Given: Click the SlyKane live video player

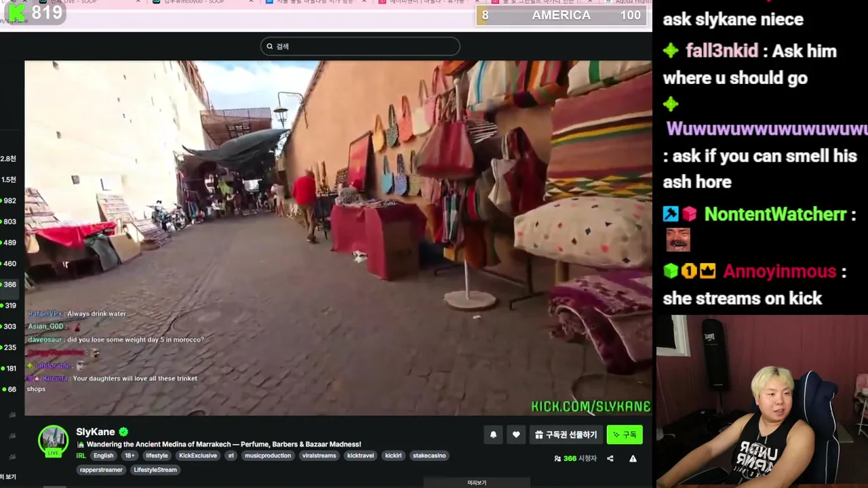Looking at the screenshot, I should [x=338, y=238].
